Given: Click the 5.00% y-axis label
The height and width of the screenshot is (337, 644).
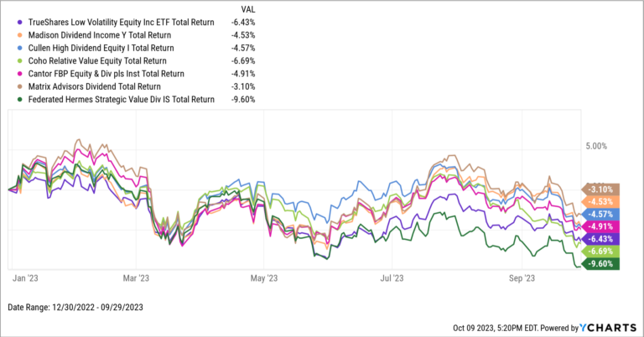Looking at the screenshot, I should [x=595, y=147].
